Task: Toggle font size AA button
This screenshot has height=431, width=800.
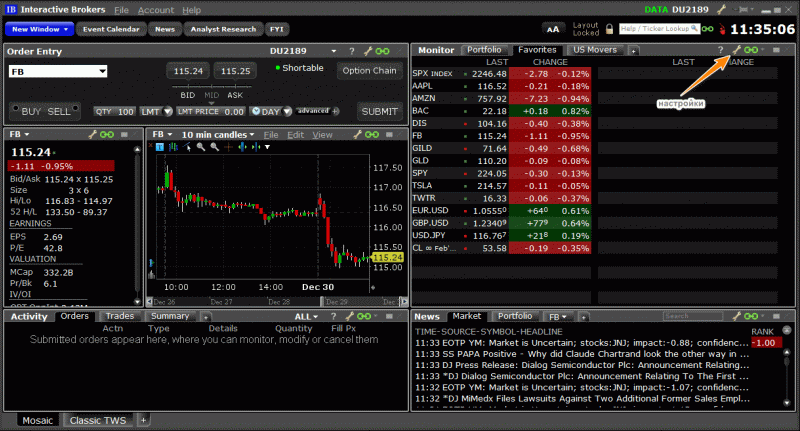Action: pyautogui.click(x=553, y=29)
